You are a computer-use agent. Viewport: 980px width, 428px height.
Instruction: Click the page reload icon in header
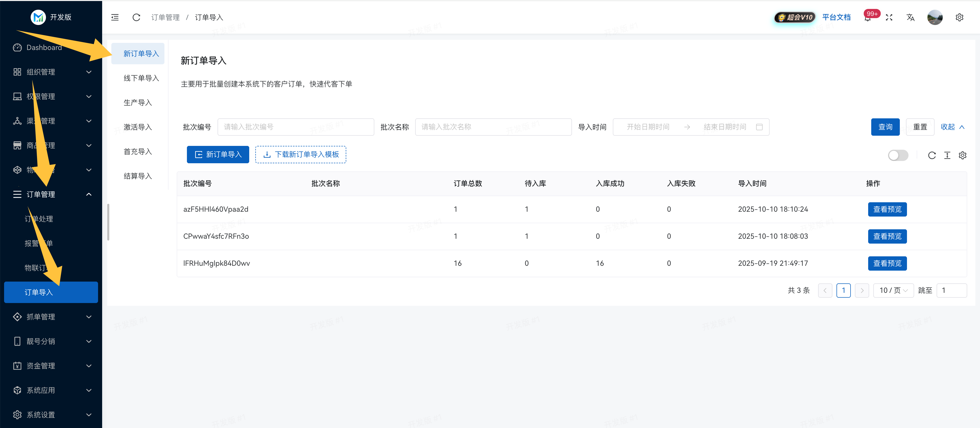[x=136, y=18]
